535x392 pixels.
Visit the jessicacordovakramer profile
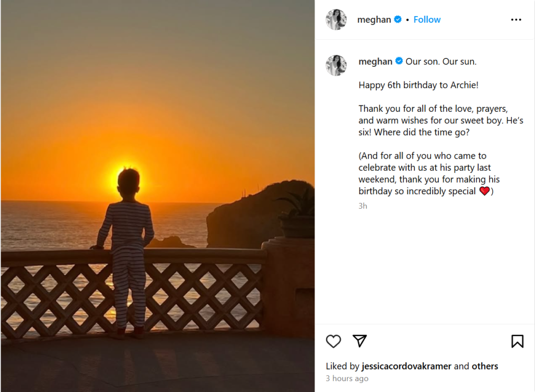coord(406,366)
